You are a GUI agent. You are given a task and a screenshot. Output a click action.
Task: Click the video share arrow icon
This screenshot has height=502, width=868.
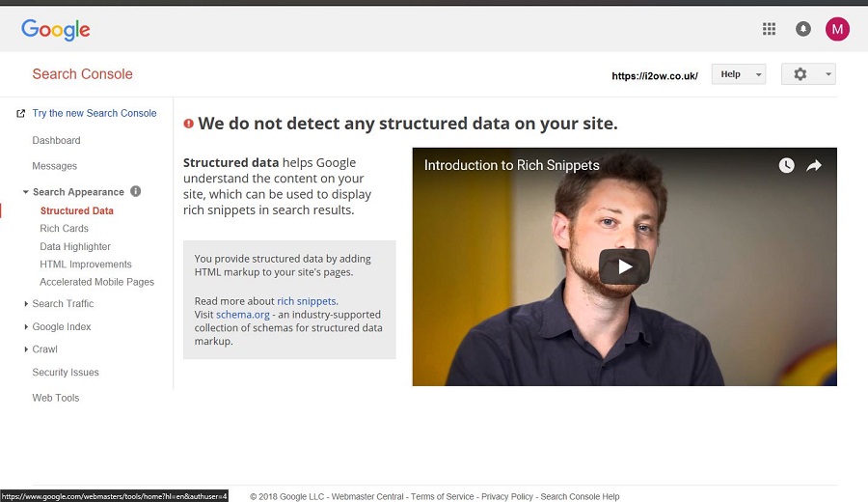(814, 165)
